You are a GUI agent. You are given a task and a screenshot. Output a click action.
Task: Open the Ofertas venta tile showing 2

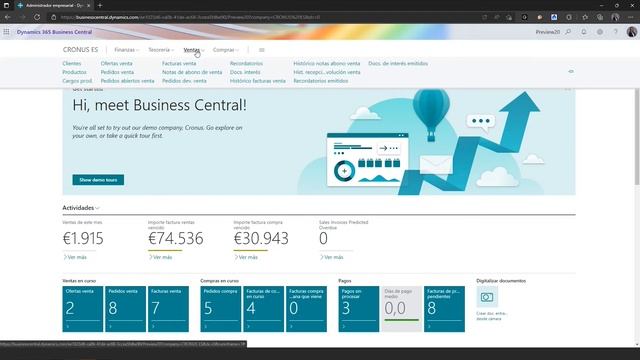point(83,309)
